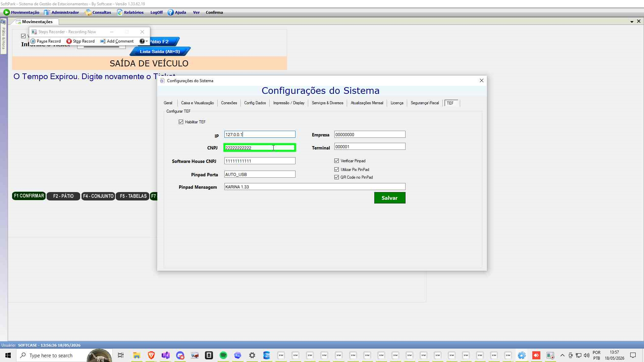Open the Caixa e Visualização tab
Screen dimensions: 644x362
(x=197, y=103)
